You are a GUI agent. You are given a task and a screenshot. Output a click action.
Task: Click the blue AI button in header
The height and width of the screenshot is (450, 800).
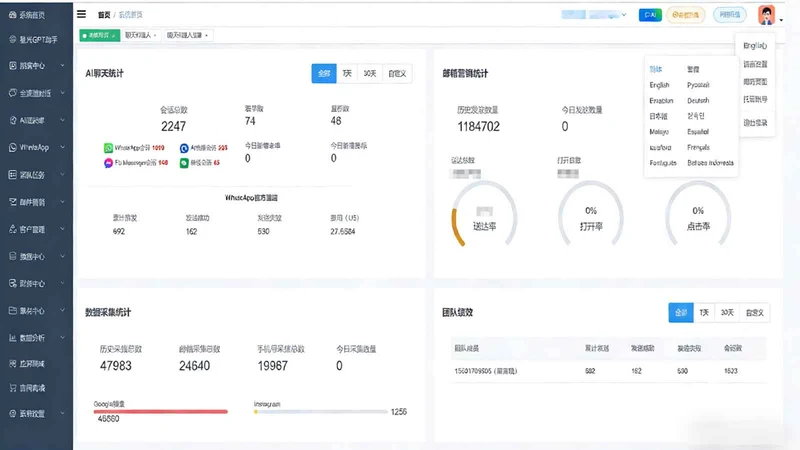(650, 15)
